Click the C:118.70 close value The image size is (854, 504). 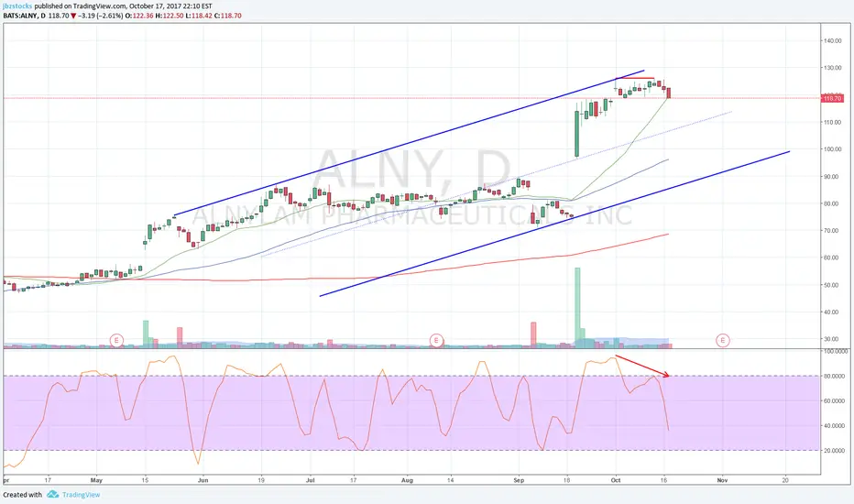[227, 16]
